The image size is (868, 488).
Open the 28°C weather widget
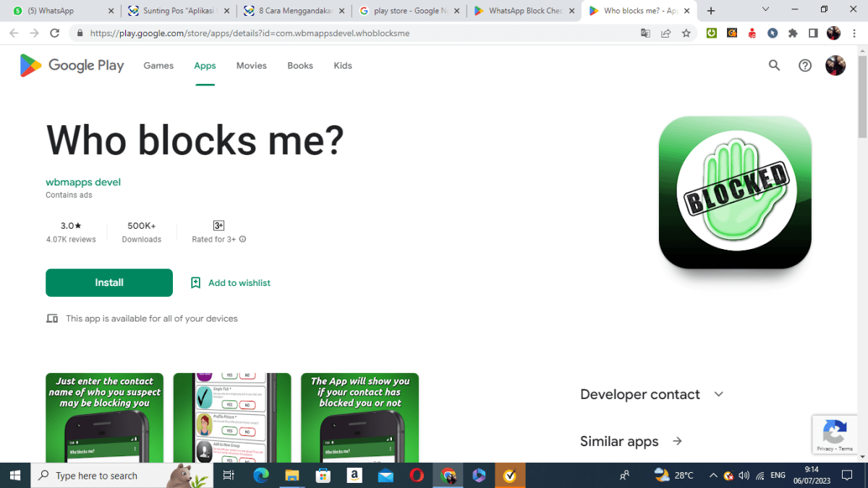[x=673, y=476]
